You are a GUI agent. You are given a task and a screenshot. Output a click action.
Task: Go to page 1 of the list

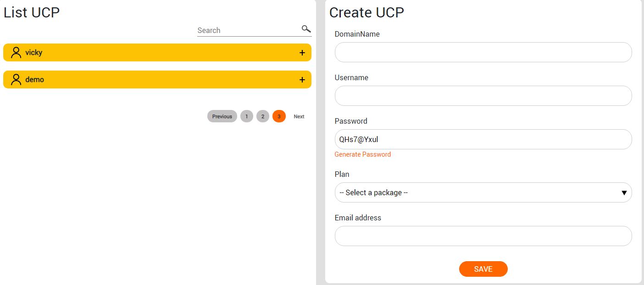pos(247,116)
